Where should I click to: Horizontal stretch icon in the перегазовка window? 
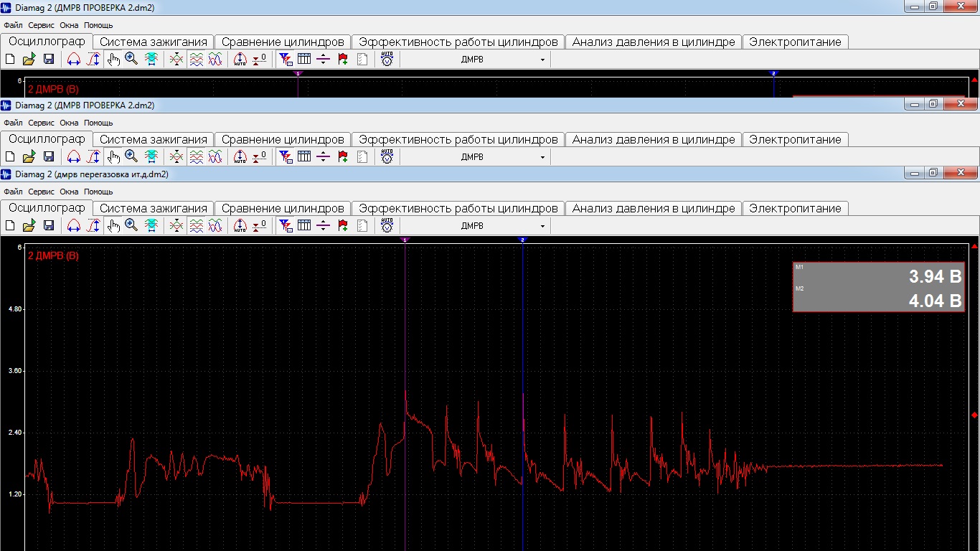click(x=73, y=225)
